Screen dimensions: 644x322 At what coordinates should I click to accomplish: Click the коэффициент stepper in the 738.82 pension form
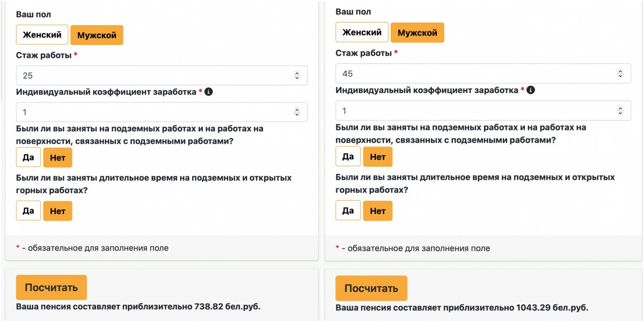pyautogui.click(x=297, y=112)
